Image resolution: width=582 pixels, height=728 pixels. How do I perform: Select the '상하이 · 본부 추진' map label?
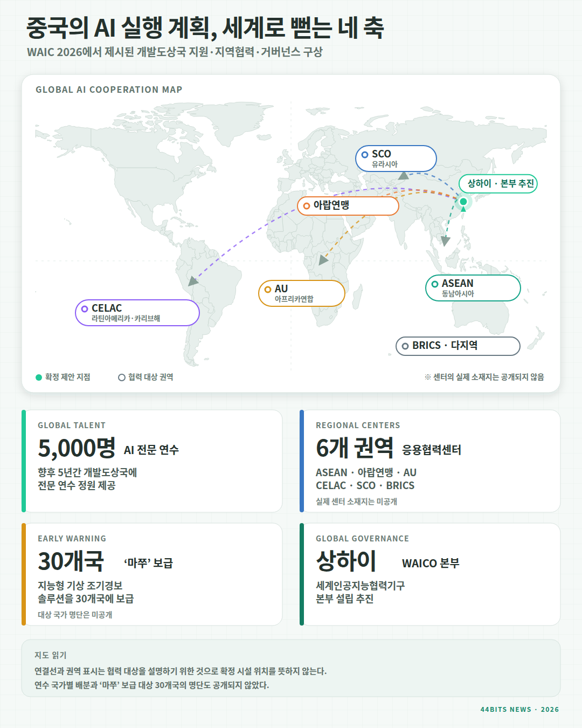point(498,184)
